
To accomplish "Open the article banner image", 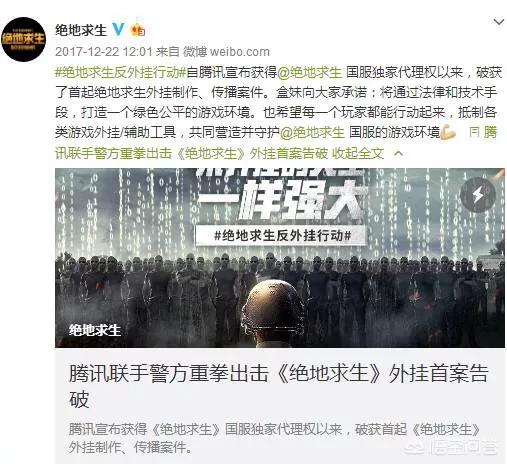I will click(280, 258).
